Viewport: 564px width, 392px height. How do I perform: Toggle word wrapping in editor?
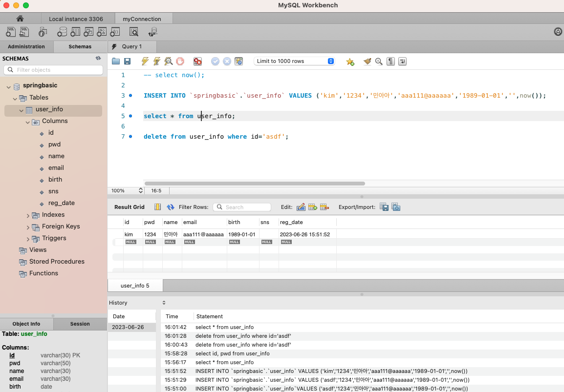tap(403, 62)
